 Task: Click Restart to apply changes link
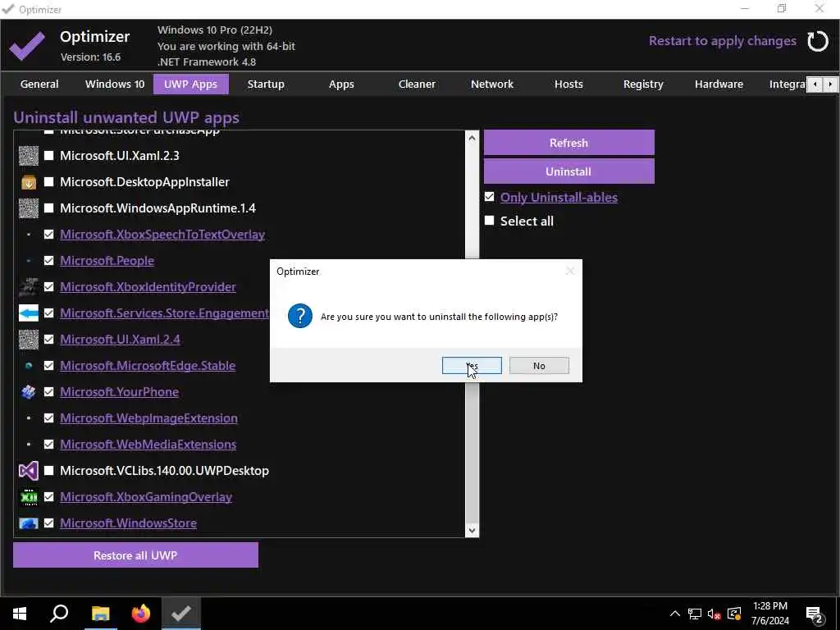[x=722, y=41]
